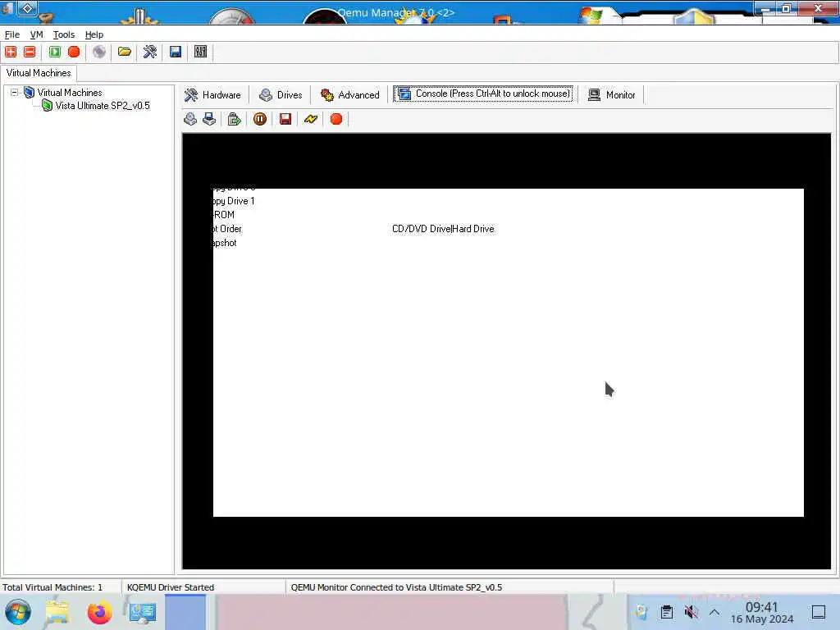Click 'KQEMU Driver Started' status text
Image resolution: width=840 pixels, height=630 pixels.
point(171,587)
